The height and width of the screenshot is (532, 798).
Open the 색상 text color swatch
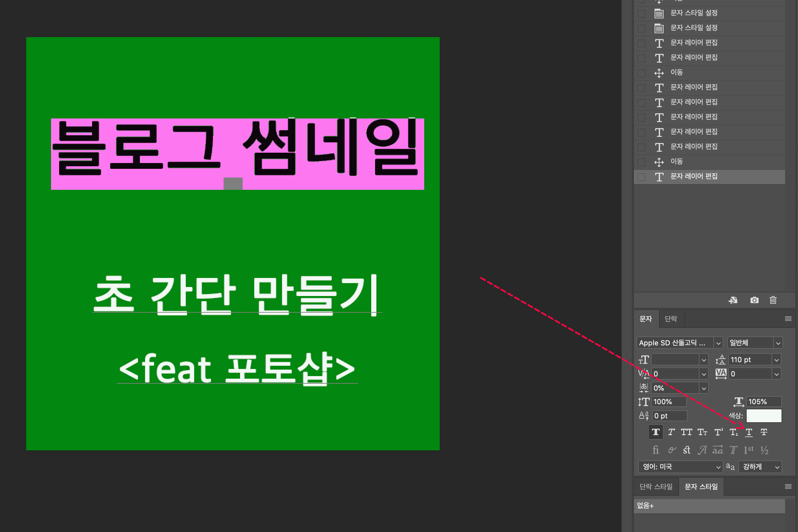(x=764, y=416)
